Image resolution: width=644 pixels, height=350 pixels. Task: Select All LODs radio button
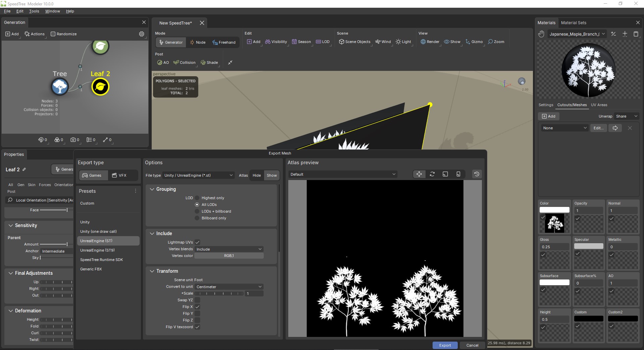[x=197, y=205]
